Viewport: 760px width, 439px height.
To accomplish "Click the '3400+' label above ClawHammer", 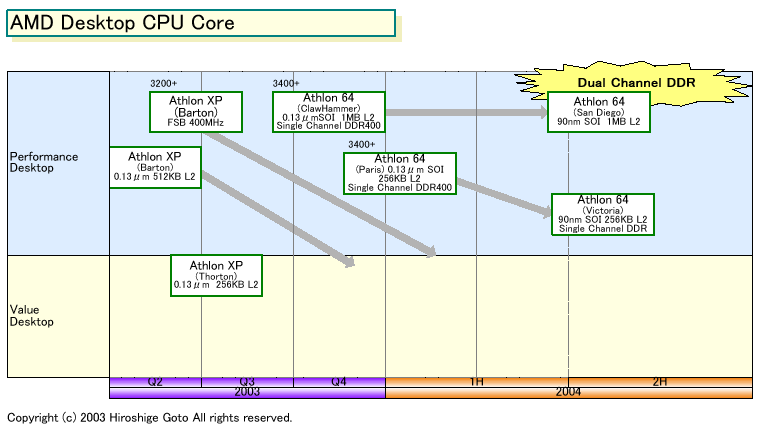I will pos(286,83).
